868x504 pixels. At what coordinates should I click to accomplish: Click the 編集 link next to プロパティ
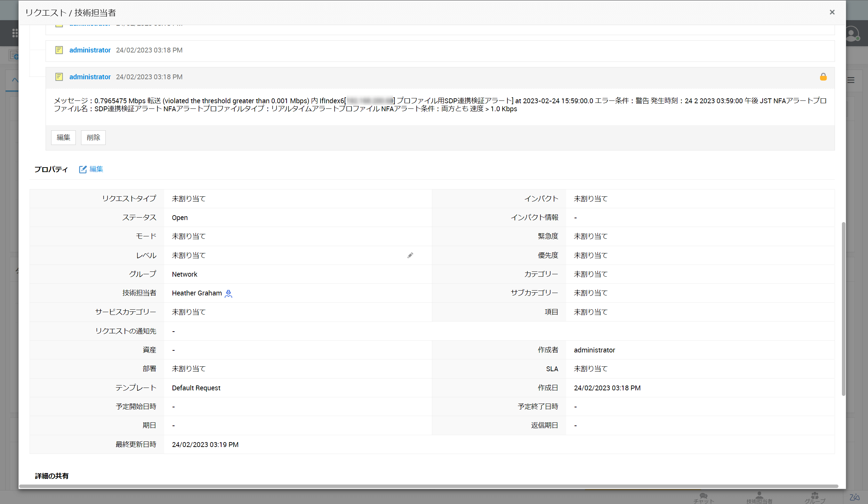[96, 169]
